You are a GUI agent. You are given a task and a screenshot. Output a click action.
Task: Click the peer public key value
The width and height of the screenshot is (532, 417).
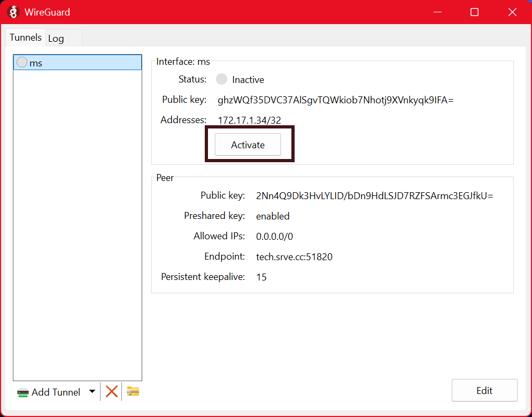374,195
